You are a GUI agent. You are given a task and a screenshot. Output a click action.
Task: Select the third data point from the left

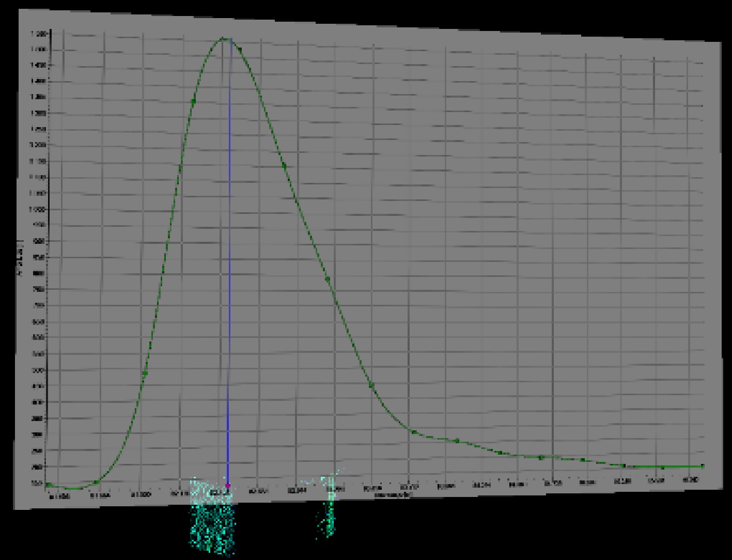tap(145, 373)
